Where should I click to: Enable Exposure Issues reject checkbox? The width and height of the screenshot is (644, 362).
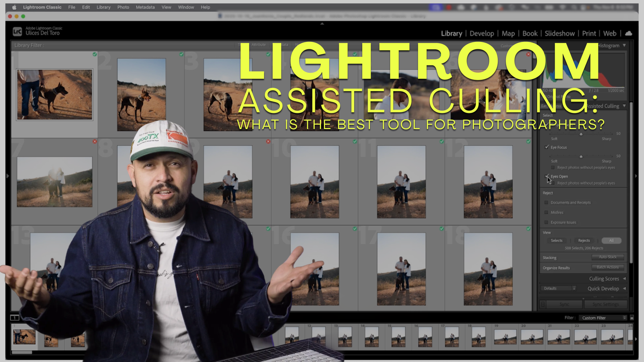coord(546,222)
